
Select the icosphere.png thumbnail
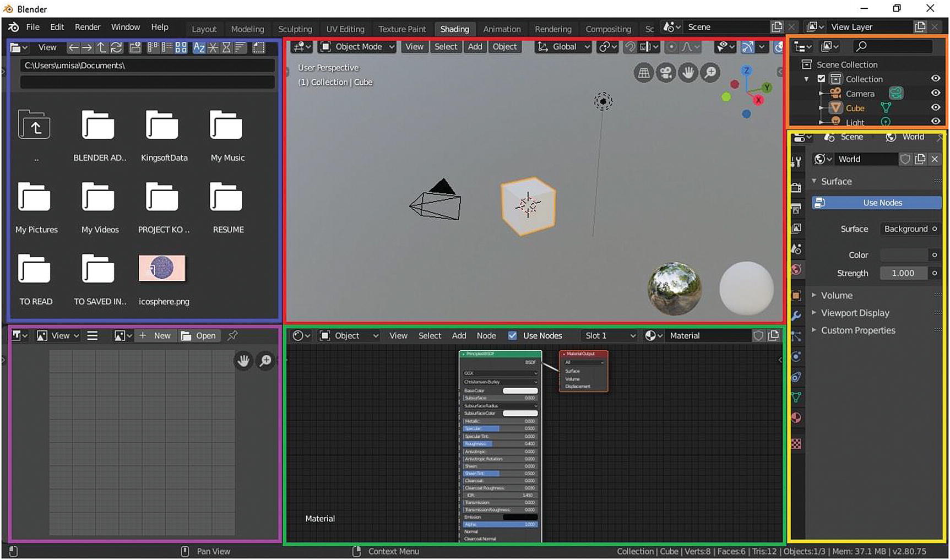pos(162,268)
